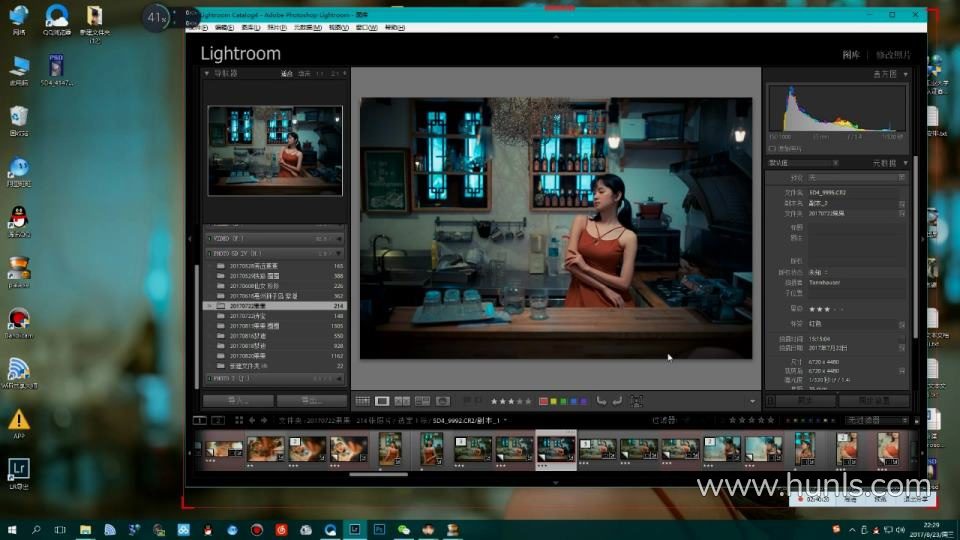Screen dimensions: 960x540
Task: Toggle the original photo checkbox under histogram
Action: (772, 149)
